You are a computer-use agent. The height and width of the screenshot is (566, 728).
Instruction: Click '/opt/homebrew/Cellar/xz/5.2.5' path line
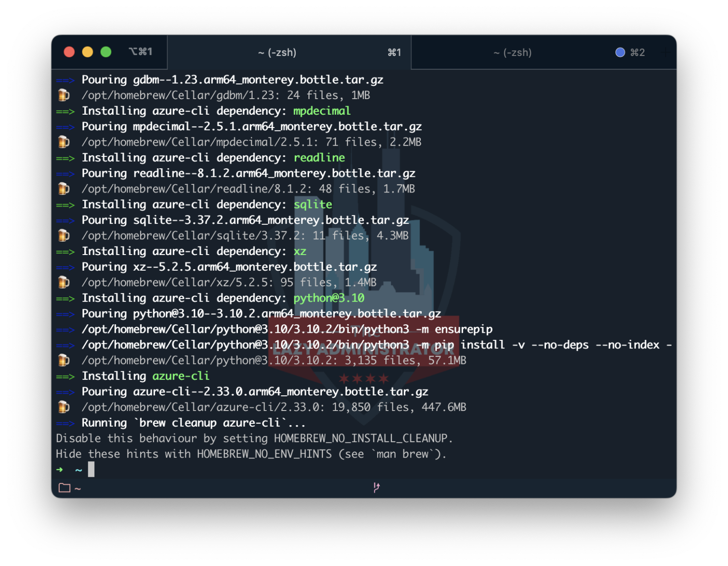tap(229, 283)
